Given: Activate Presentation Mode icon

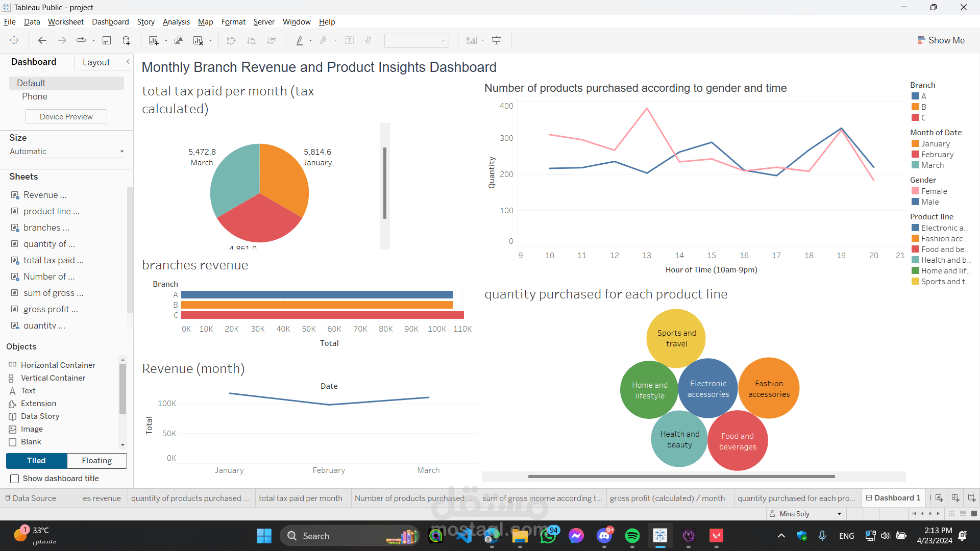Looking at the screenshot, I should coord(496,40).
